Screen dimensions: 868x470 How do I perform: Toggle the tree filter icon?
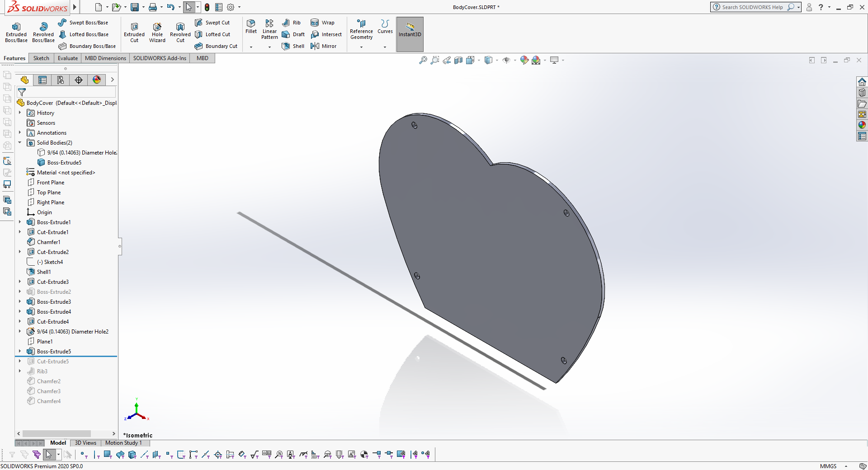22,92
